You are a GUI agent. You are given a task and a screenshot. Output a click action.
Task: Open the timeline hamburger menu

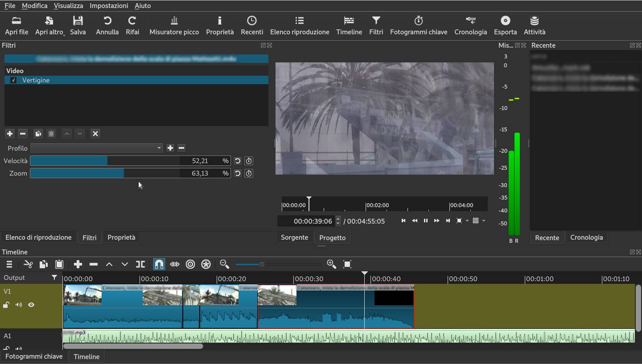point(9,264)
